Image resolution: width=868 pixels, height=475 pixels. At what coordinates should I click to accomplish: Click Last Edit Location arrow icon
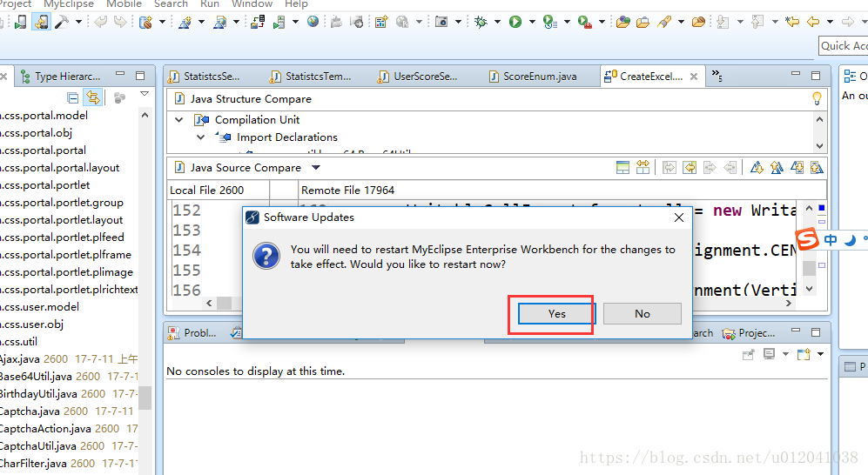click(793, 22)
